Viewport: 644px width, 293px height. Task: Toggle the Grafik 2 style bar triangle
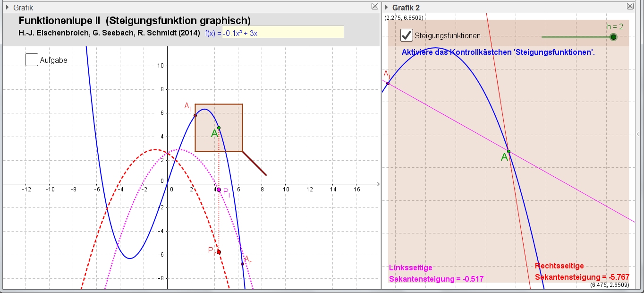tap(387, 8)
